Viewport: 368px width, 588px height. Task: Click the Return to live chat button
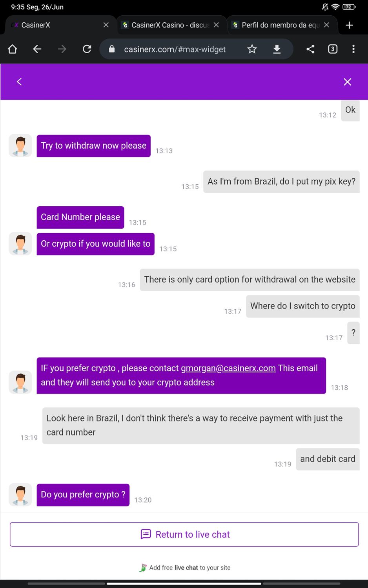tap(184, 534)
